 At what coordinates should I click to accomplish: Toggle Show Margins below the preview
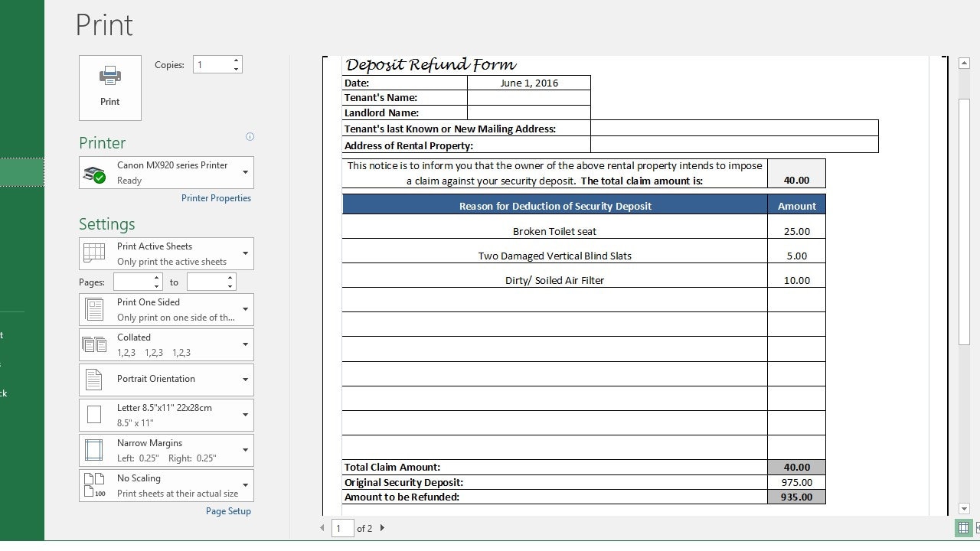(x=963, y=528)
